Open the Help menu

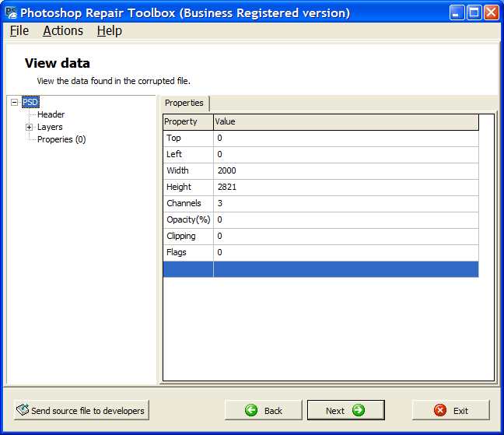tap(110, 31)
